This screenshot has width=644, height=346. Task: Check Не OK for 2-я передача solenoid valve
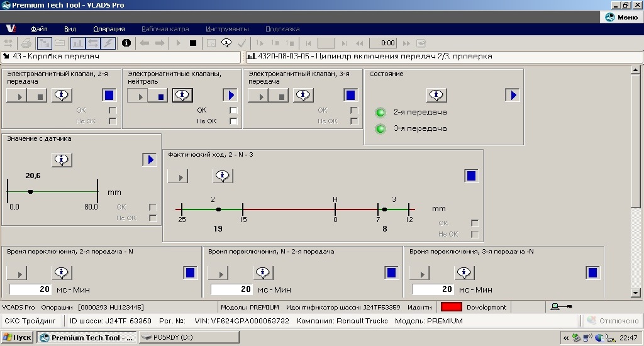click(x=113, y=121)
